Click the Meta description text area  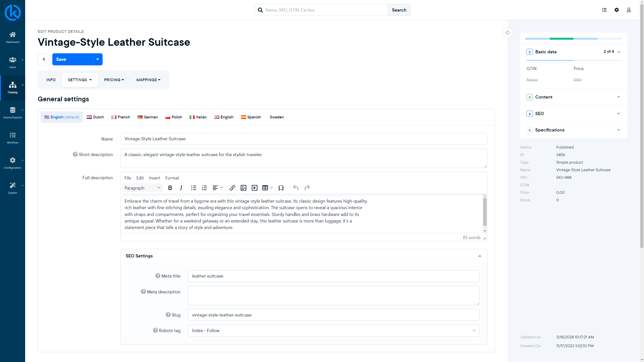[x=334, y=295]
